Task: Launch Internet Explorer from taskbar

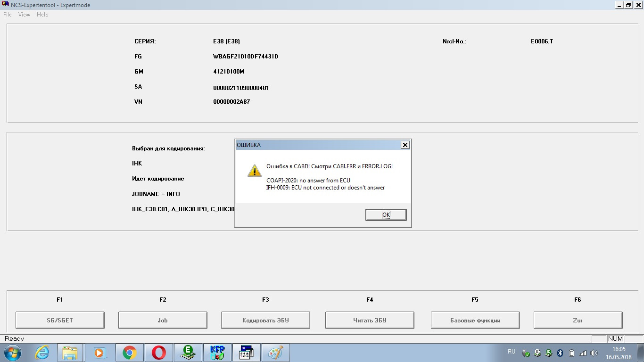Action: [x=42, y=353]
